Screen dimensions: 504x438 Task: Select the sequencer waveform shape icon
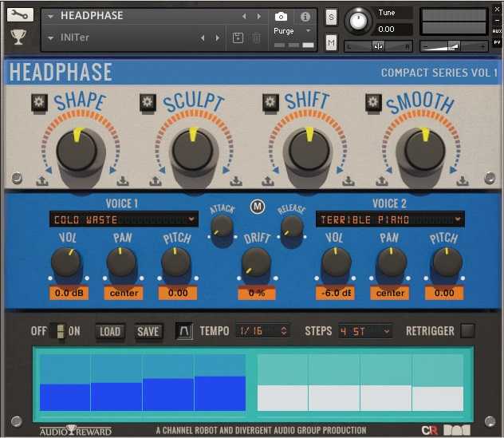(x=184, y=330)
